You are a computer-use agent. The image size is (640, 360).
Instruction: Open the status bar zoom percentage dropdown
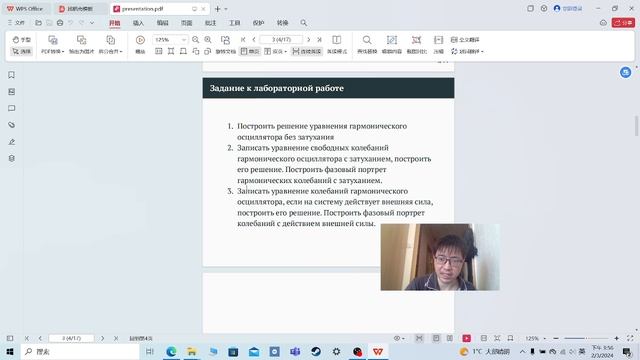(x=535, y=338)
